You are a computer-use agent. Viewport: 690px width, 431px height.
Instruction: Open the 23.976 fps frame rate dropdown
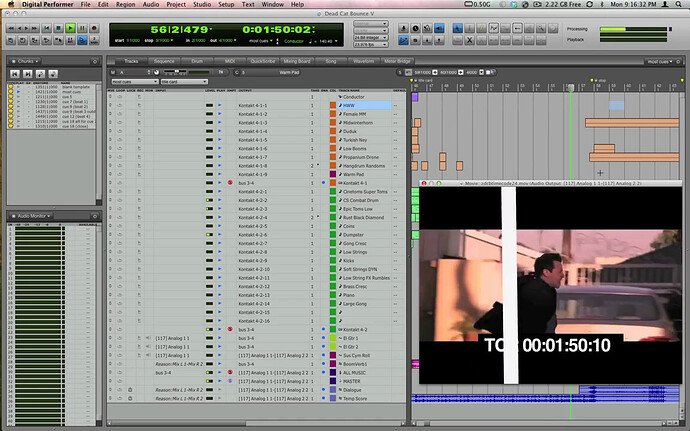click(x=371, y=44)
